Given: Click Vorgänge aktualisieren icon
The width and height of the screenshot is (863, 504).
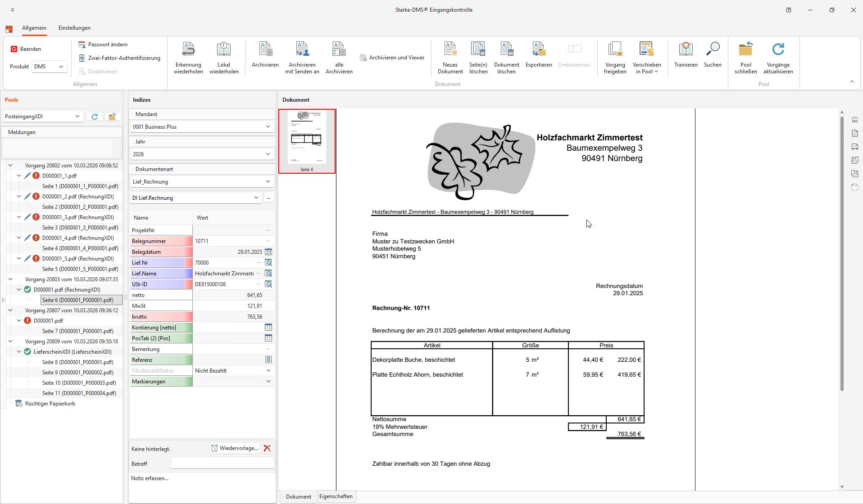Looking at the screenshot, I should pyautogui.click(x=778, y=49).
